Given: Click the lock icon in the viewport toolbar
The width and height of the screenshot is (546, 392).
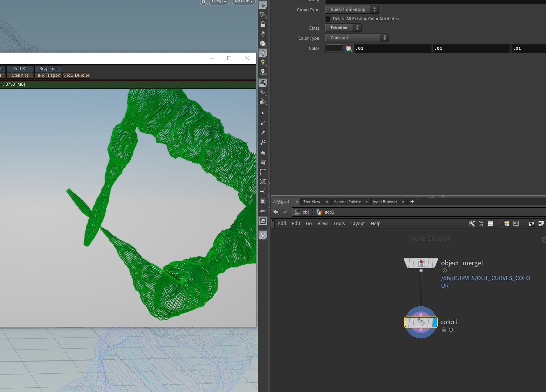Looking at the screenshot, I should point(263,24).
